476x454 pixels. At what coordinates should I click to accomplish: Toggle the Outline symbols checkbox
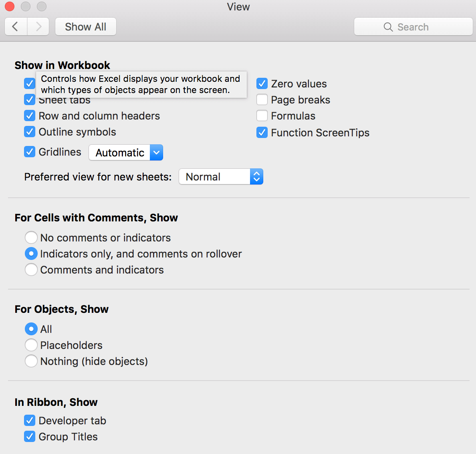coord(30,132)
